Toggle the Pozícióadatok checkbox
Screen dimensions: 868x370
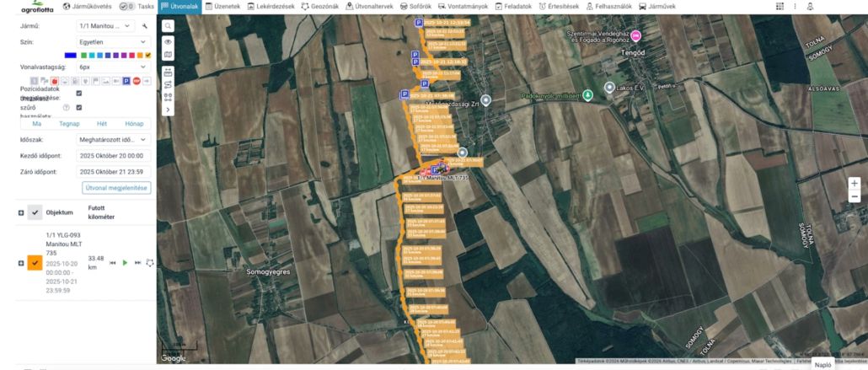pos(79,94)
